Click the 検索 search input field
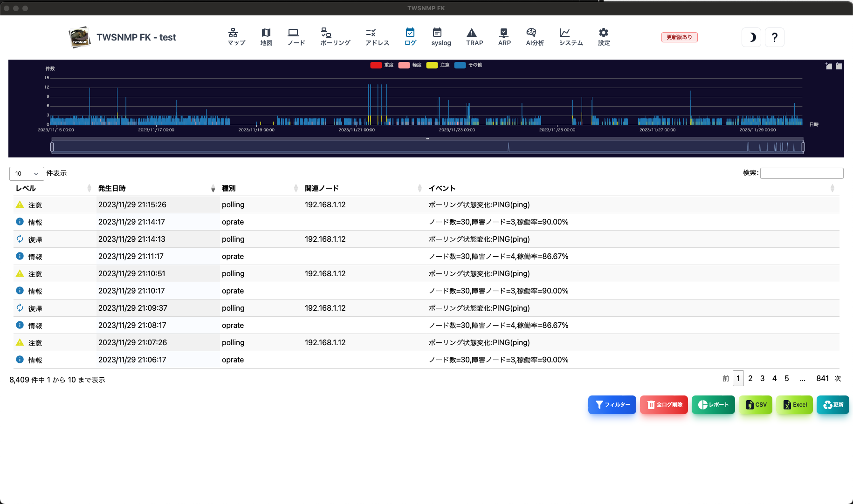This screenshot has height=504, width=853. (802, 173)
